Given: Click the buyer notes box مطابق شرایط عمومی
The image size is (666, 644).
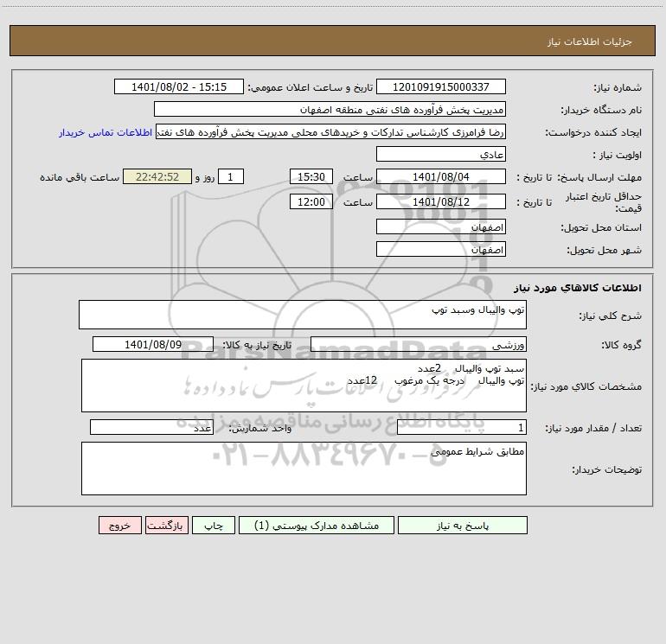Looking at the screenshot, I should [304, 469].
